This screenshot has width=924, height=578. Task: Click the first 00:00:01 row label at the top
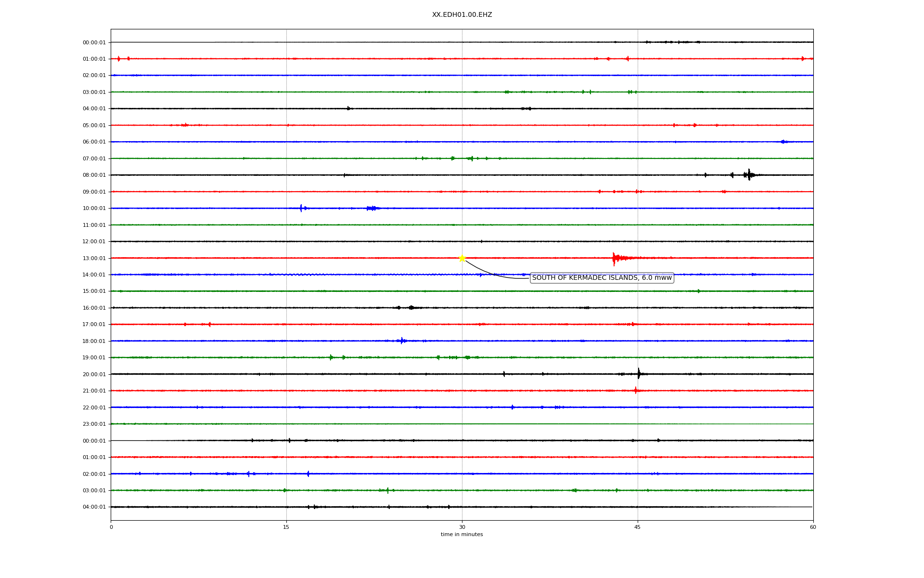pos(94,43)
